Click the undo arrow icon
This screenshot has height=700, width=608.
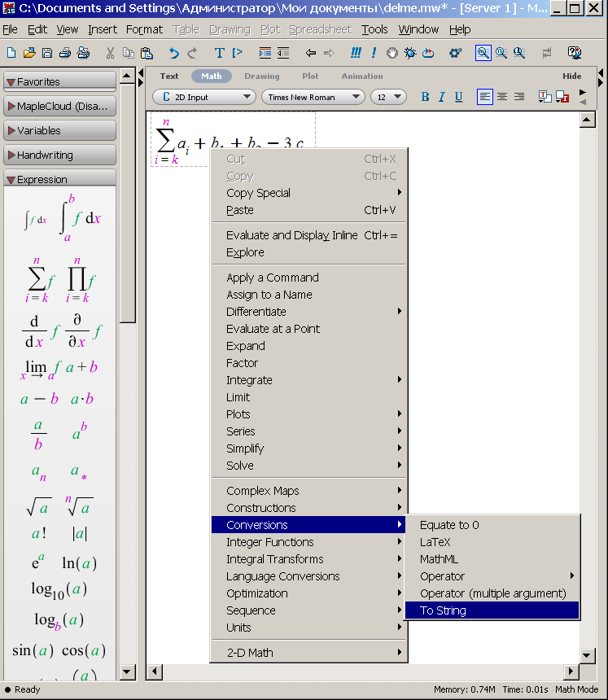click(173, 53)
